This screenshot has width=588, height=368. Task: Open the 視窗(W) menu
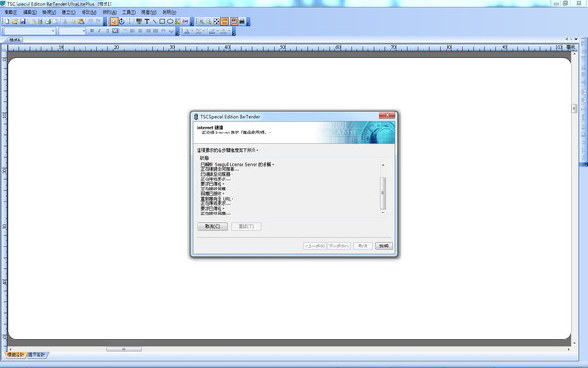tap(149, 12)
